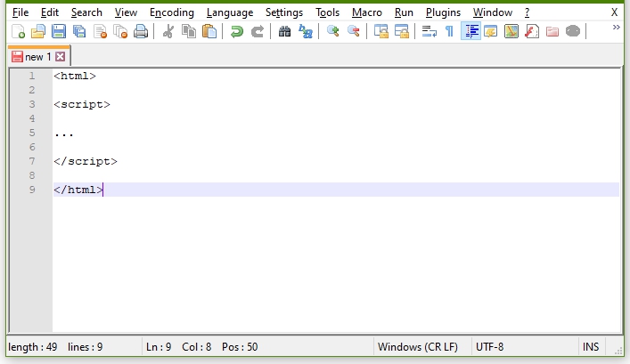Toggle INS insert mode in status bar
The height and width of the screenshot is (364, 630).
[x=591, y=347]
